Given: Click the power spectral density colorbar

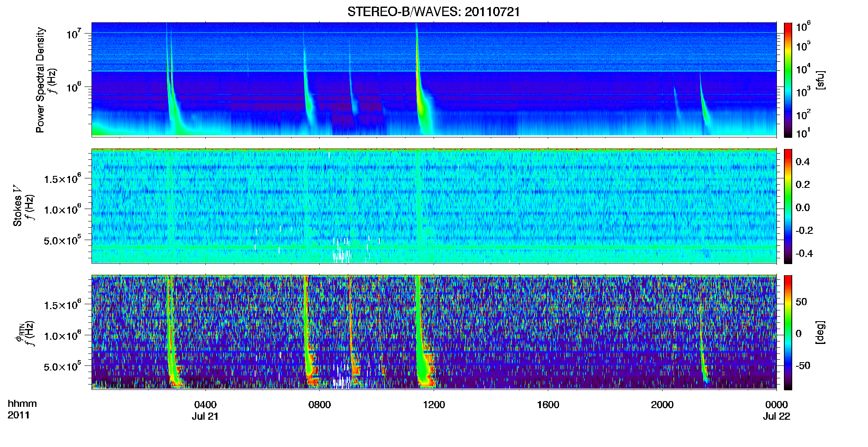Looking at the screenshot, I should tap(788, 80).
